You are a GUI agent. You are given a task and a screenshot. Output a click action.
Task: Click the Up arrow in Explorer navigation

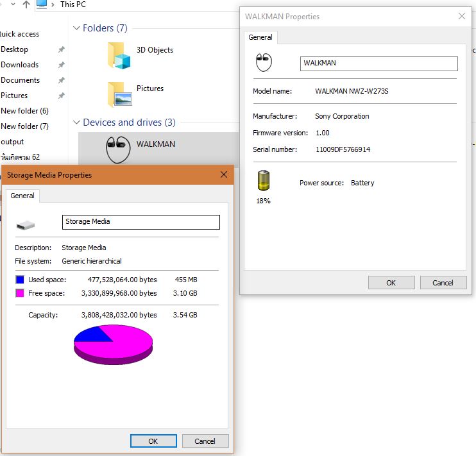pos(26,4)
